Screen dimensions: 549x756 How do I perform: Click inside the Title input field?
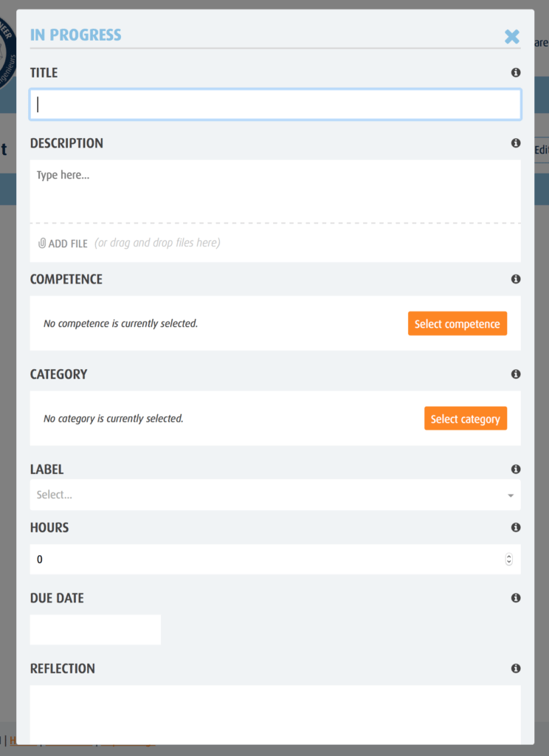click(x=273, y=104)
